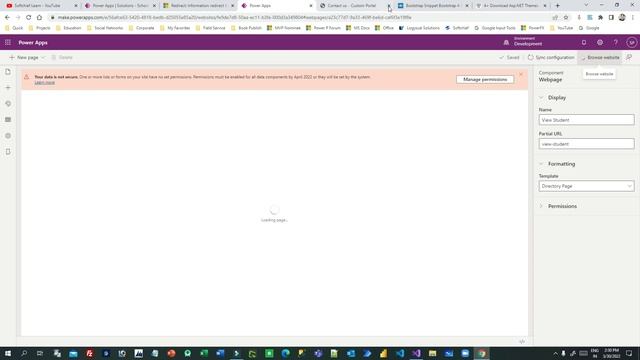Switch to the Bootstrap Snippet tab
The height and width of the screenshot is (360, 640).
coord(433,6)
